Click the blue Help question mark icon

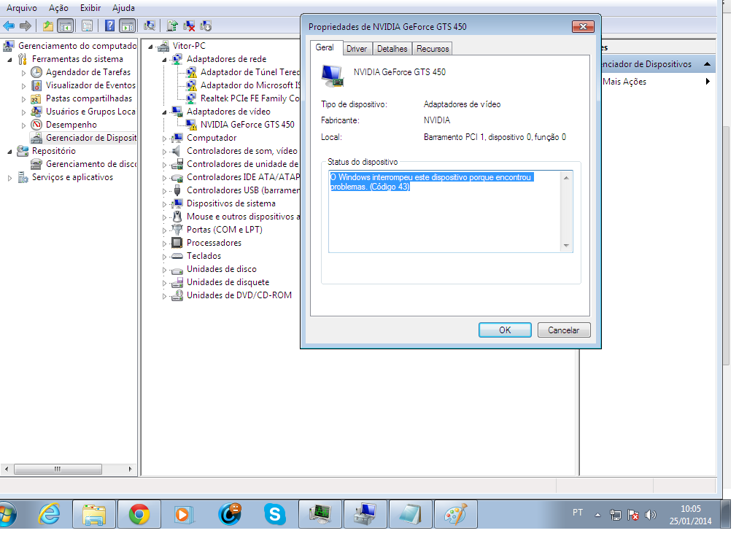click(109, 26)
